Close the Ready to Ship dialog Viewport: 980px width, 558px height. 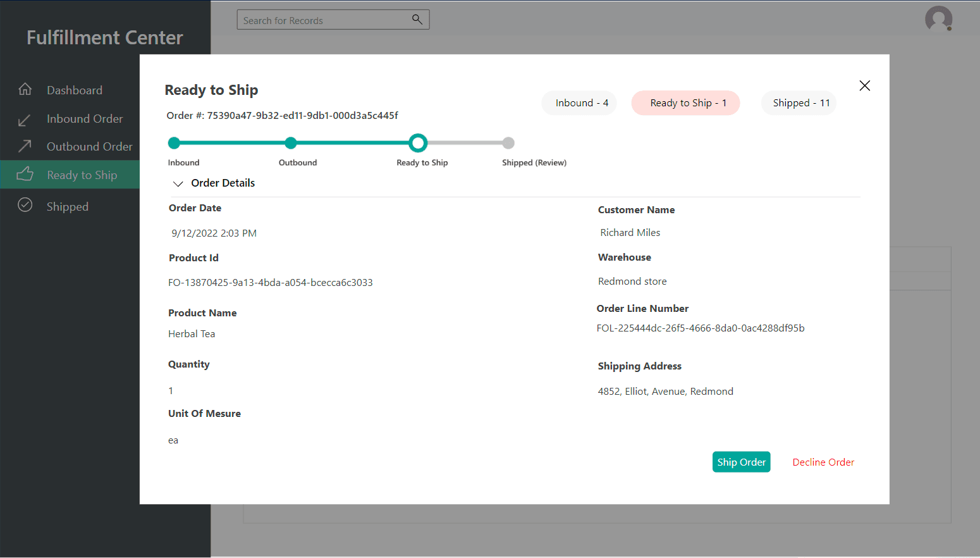click(864, 85)
